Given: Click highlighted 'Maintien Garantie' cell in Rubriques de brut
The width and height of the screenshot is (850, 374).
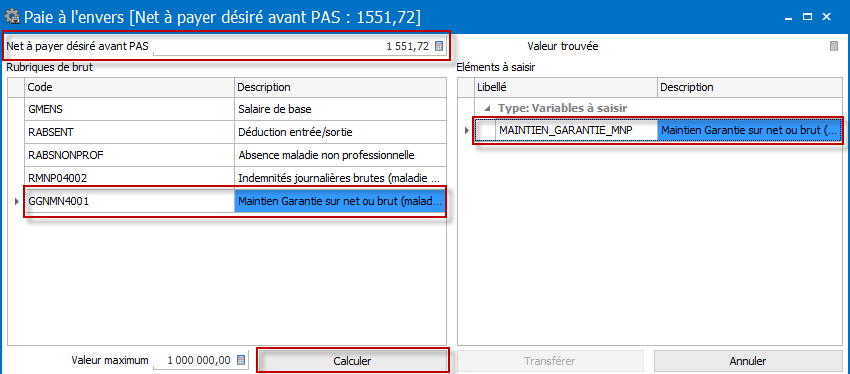Looking at the screenshot, I should [340, 202].
